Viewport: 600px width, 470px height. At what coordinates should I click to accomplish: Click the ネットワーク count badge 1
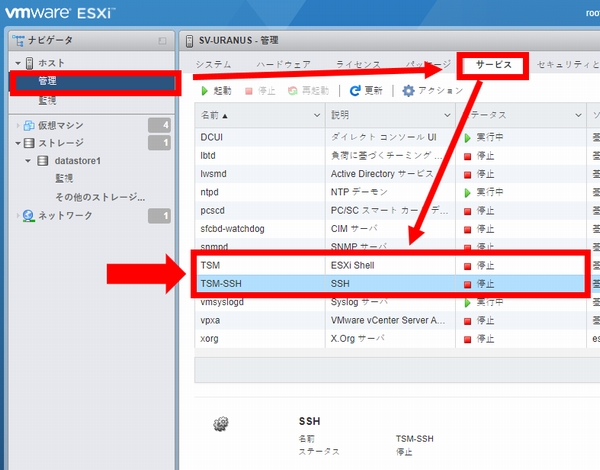pos(159,216)
